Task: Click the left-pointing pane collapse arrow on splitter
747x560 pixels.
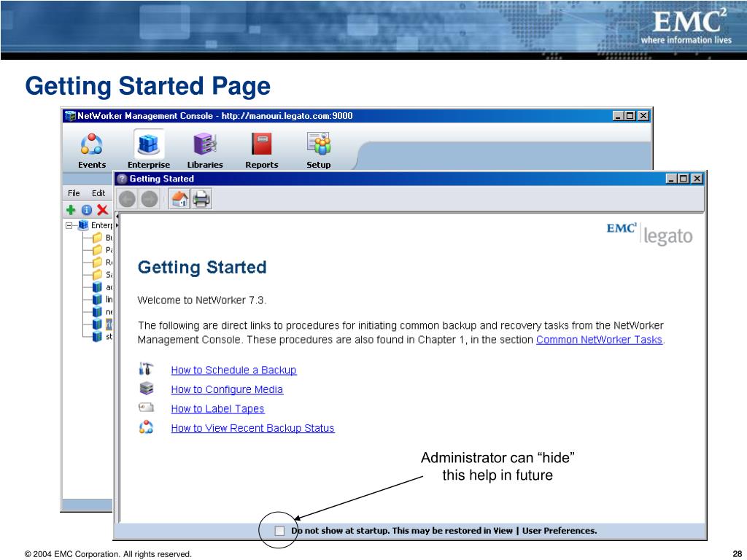Action: 117,217
